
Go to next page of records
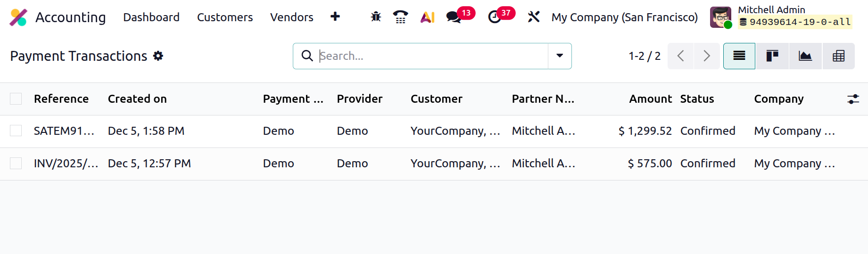[x=706, y=56]
